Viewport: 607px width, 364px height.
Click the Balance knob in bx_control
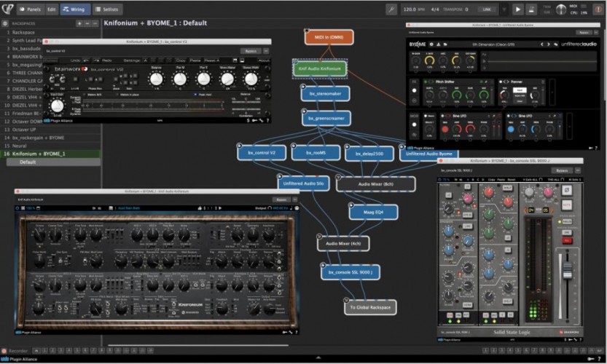(x=156, y=79)
